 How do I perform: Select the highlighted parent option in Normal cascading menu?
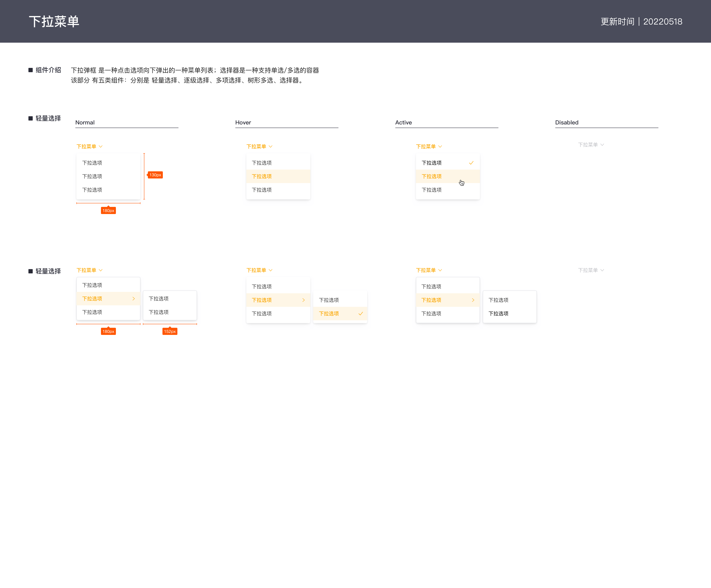[x=108, y=299]
